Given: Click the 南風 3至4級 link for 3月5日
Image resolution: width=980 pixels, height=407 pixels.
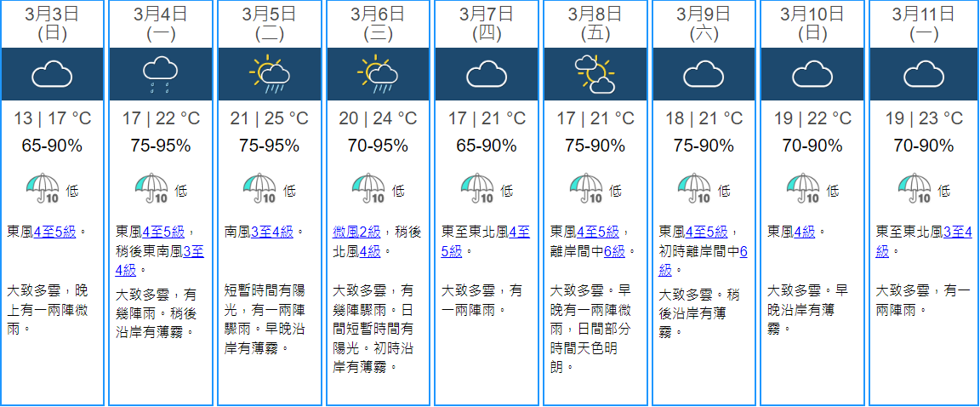Looking at the screenshot, I should click(x=272, y=231).
